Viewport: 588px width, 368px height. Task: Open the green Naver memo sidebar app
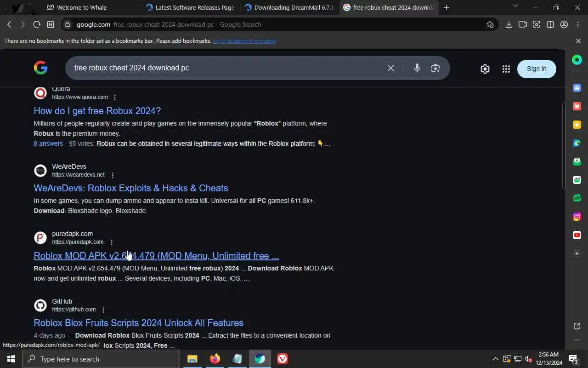577,161
